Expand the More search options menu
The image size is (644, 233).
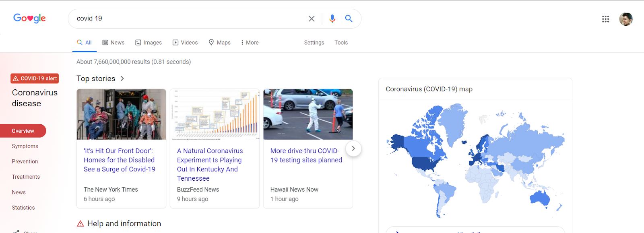pyautogui.click(x=250, y=43)
